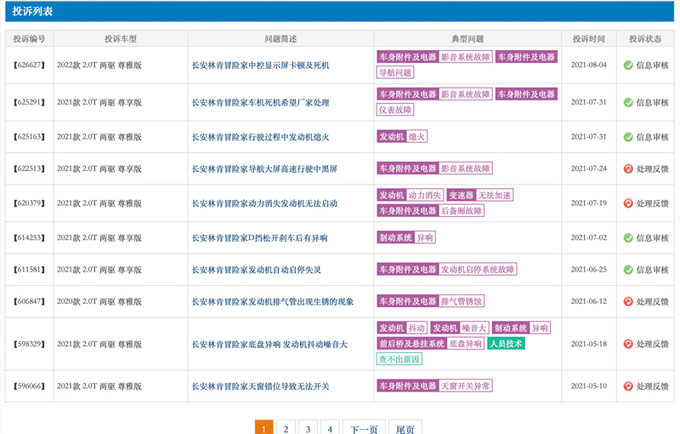The image size is (680, 434).
Task: Click the 投诉状态 column header
Action: pos(645,39)
